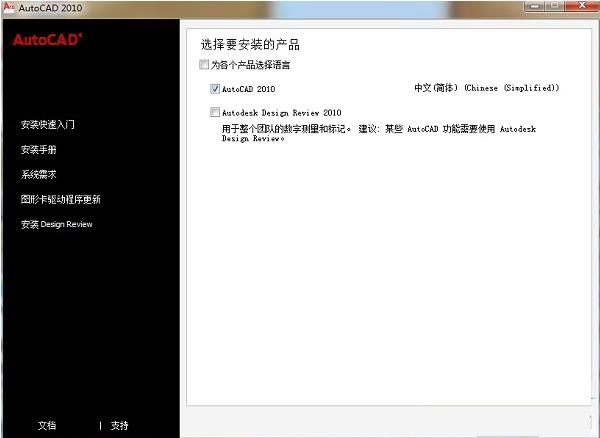Screen dimensions: 600x438
Task: Click the red AutoCAD logo in sidebar
Action: tap(47, 39)
